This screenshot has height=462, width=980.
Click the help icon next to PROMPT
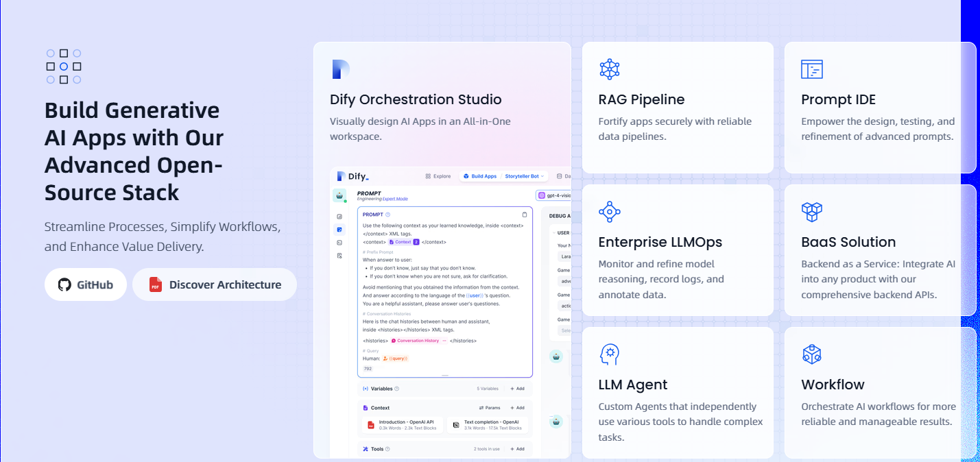coord(388,215)
